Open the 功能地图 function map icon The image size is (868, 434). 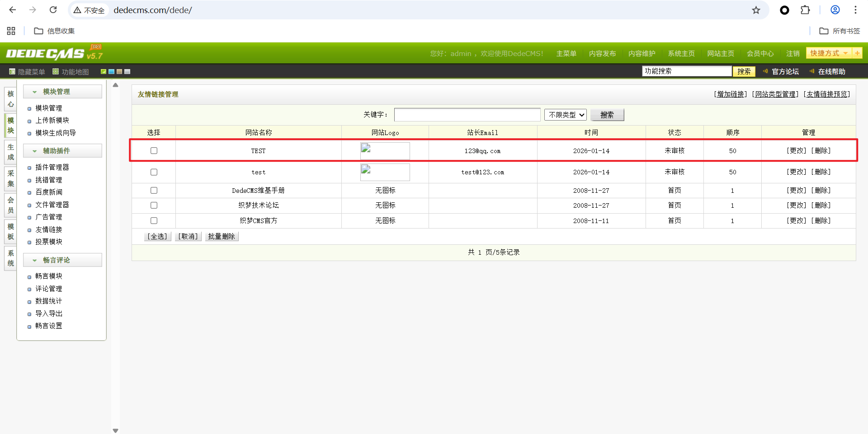click(56, 71)
